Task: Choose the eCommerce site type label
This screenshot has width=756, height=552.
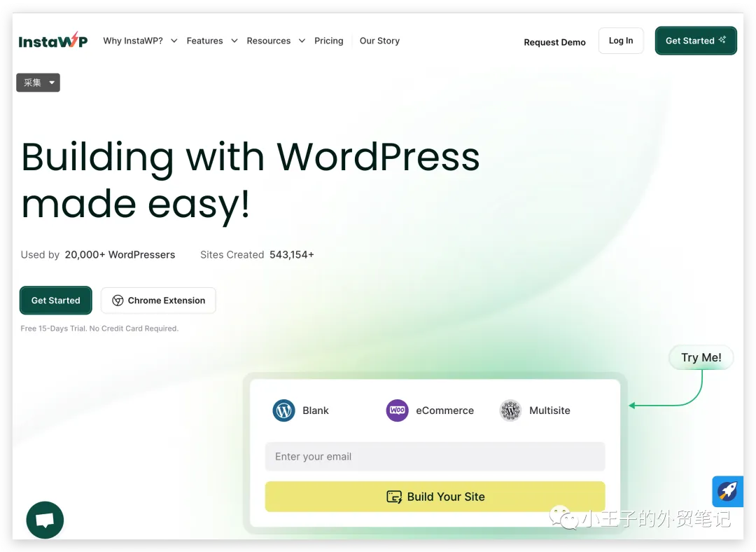Action: 444,410
